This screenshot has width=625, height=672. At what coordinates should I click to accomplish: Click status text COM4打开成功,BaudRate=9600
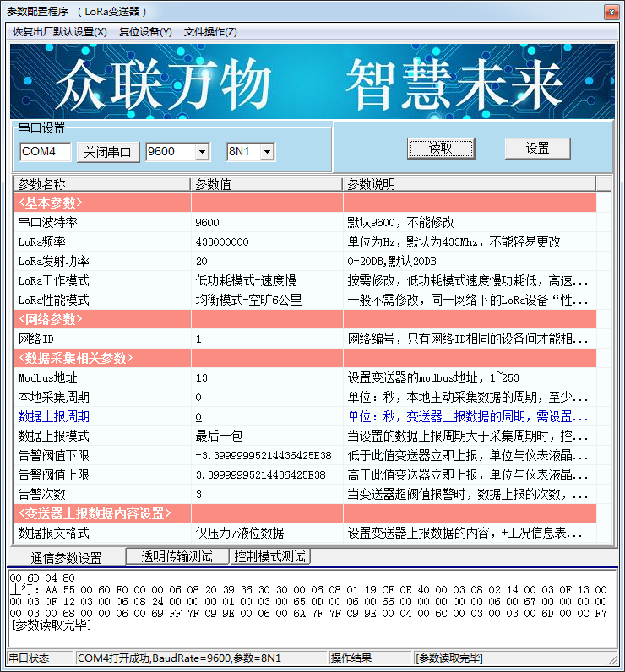(x=179, y=658)
